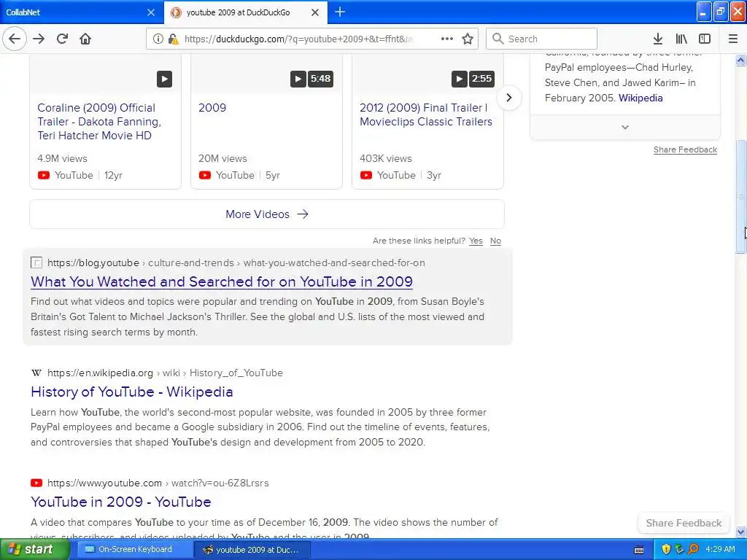The width and height of the screenshot is (747, 560).
Task: Click YouTube logo on the 20M views card
Action: 205,175
